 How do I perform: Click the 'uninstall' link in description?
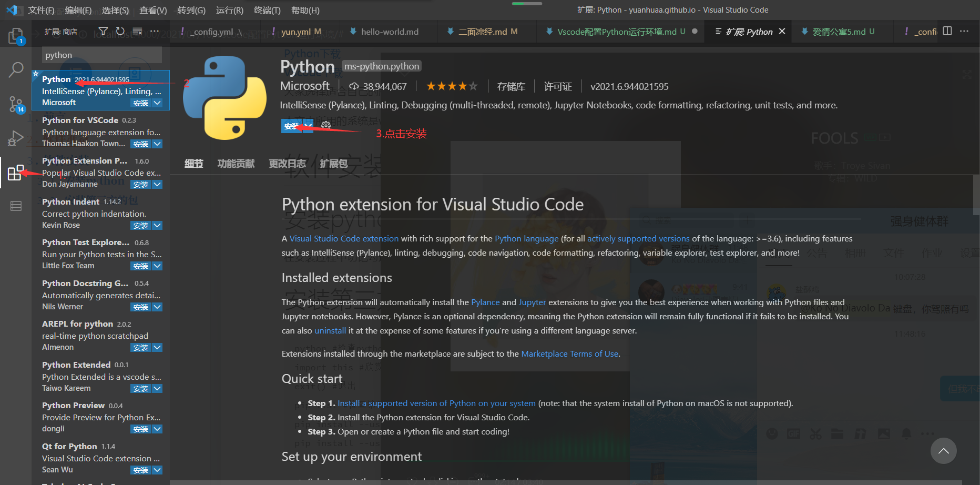[330, 331]
